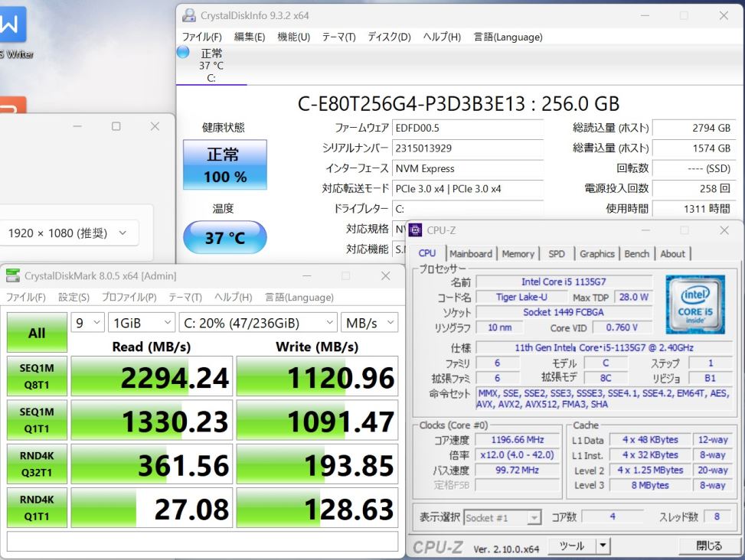This screenshot has height=560, width=745.
Task: Open ディスク(D) menu in CrystalDiskInfo
Action: (389, 37)
